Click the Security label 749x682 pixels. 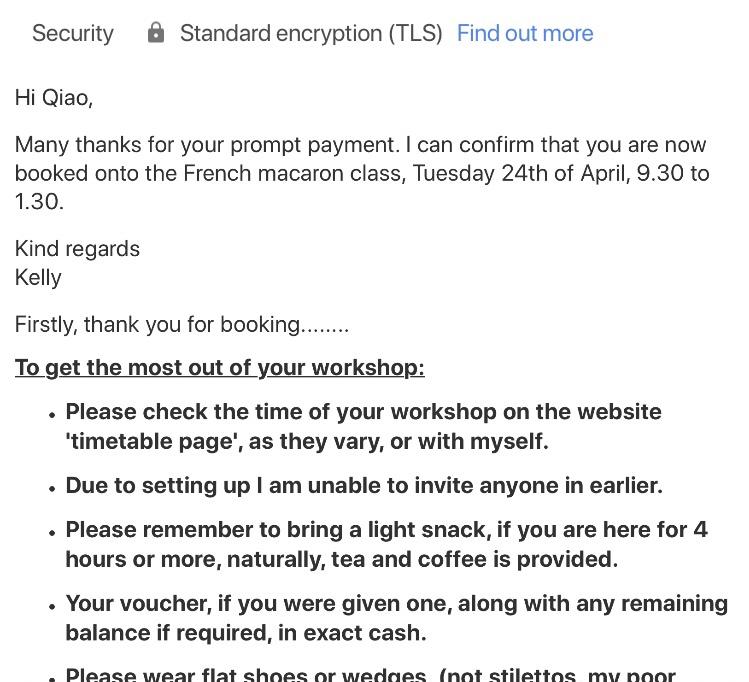click(73, 33)
